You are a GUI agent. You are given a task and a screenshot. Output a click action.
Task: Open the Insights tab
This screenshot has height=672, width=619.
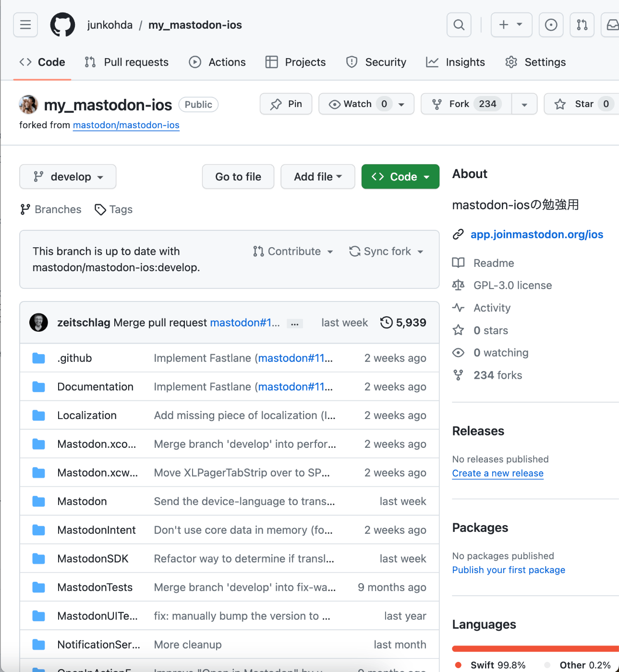click(456, 62)
